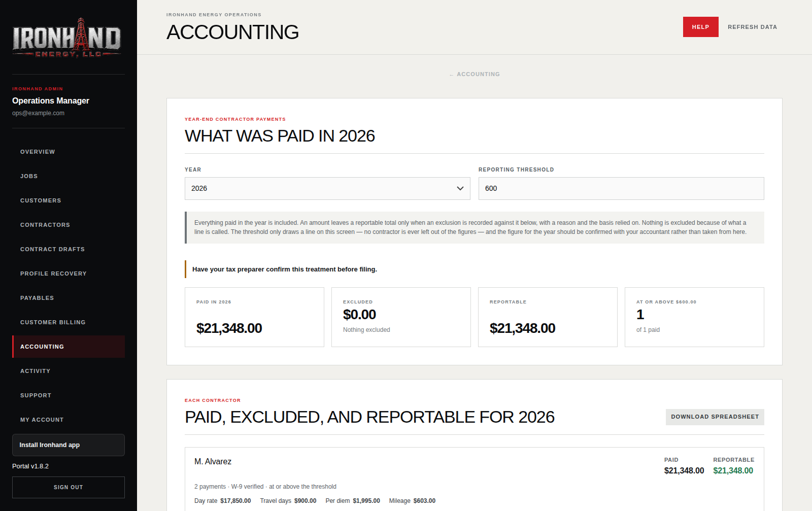
Task: Click the Mileage $603.00 value
Action: coord(424,501)
